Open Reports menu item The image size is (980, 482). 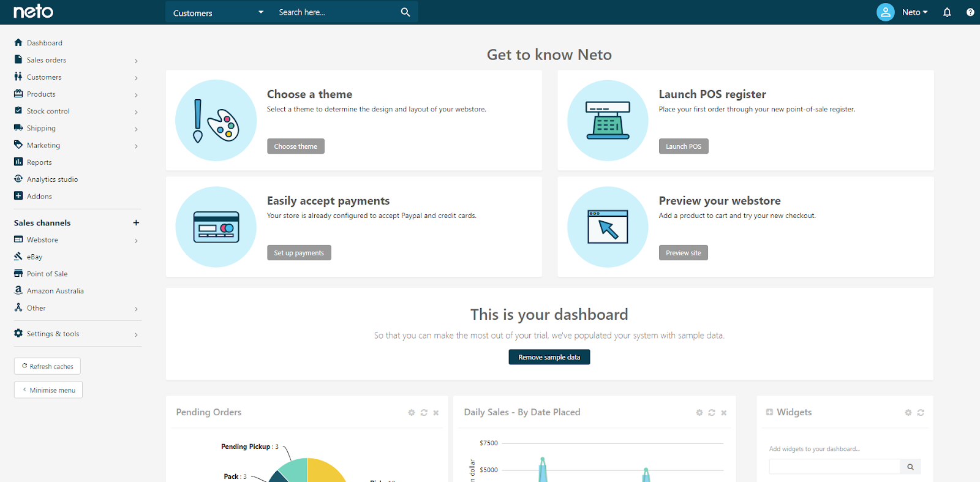[39, 162]
